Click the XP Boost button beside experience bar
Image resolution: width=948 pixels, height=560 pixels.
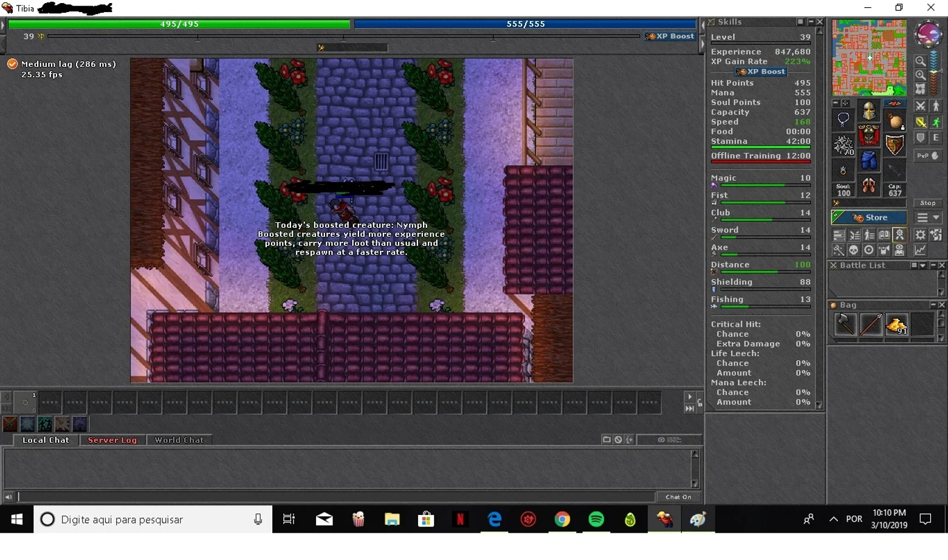click(x=670, y=36)
